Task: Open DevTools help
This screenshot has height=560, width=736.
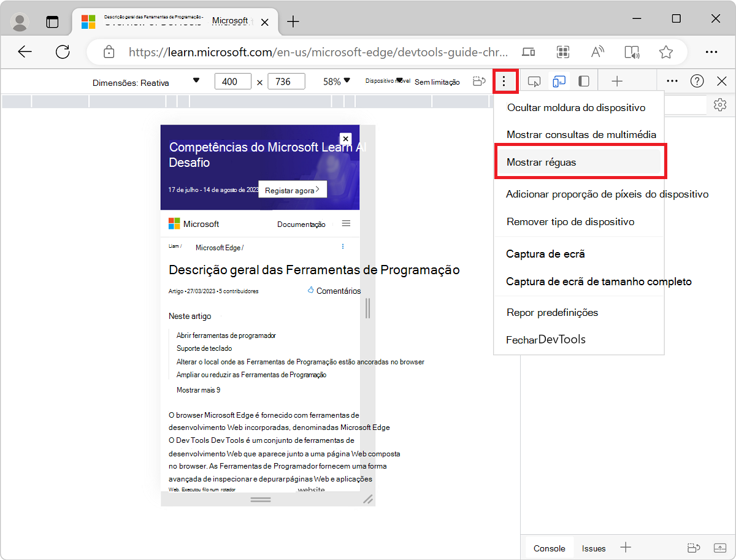Action: click(697, 80)
